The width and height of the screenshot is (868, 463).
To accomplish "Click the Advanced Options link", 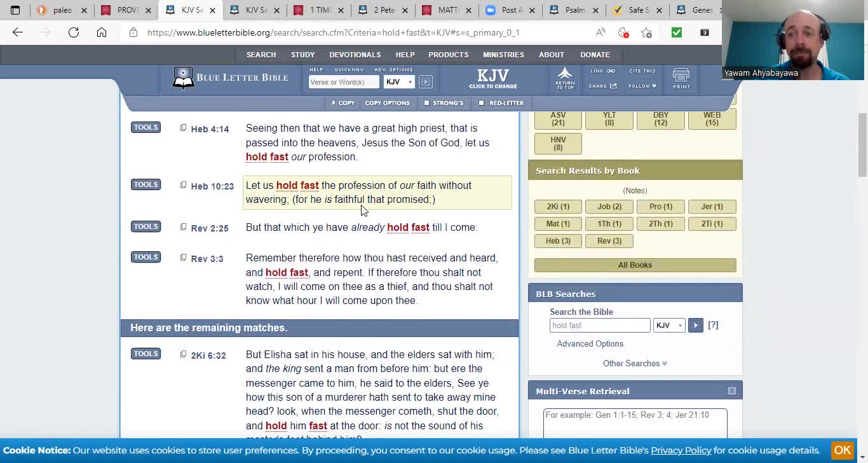I will pyautogui.click(x=590, y=344).
